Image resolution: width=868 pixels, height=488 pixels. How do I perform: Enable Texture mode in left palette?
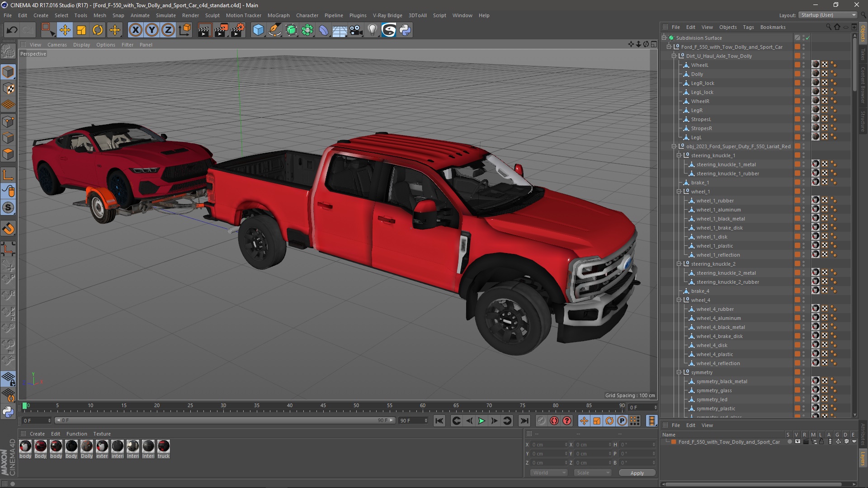pos(8,89)
